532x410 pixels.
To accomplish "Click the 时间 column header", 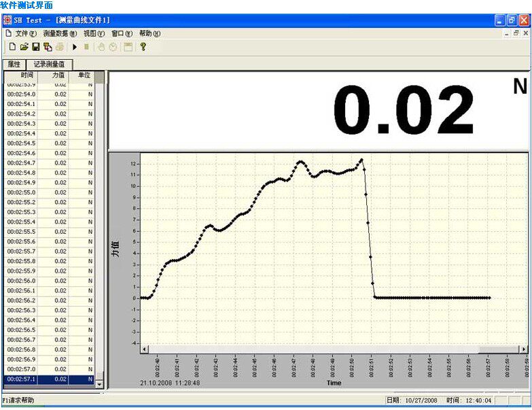I will click(x=20, y=75).
